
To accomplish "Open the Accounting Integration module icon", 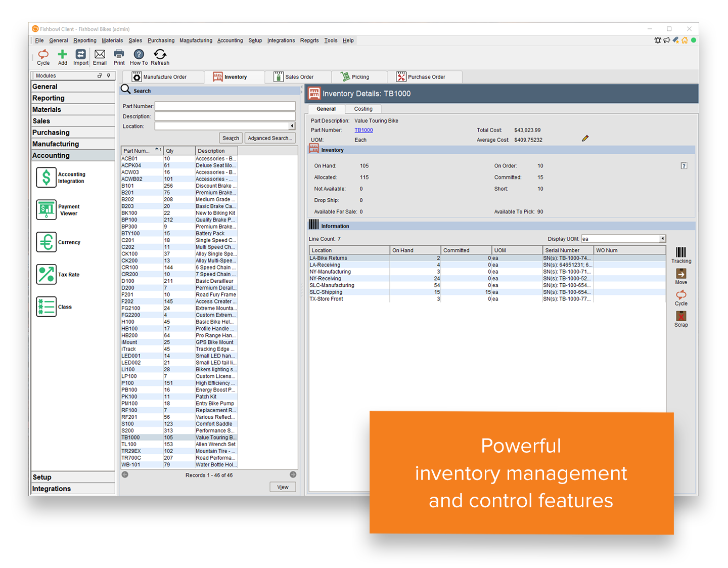I will [45, 178].
